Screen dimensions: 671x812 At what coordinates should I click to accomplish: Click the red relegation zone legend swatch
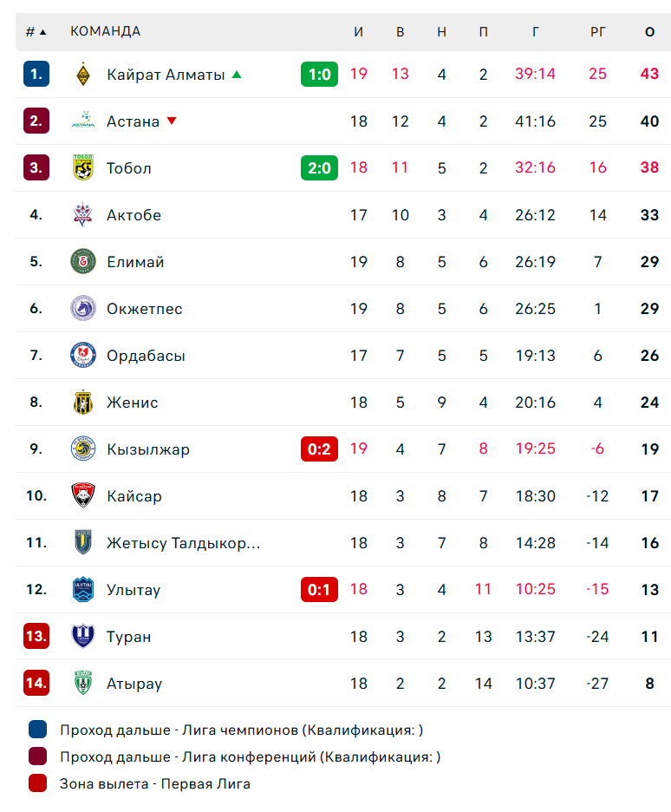click(x=38, y=783)
